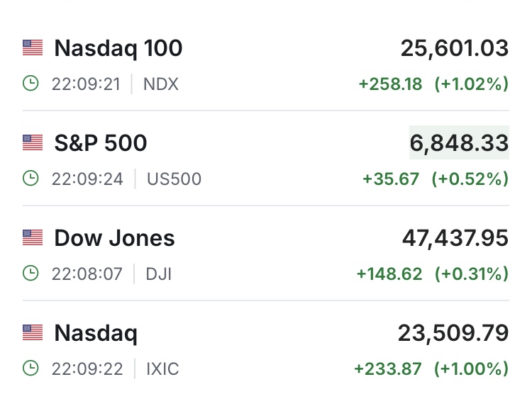Open the Nasdaq composite index name

click(x=96, y=332)
